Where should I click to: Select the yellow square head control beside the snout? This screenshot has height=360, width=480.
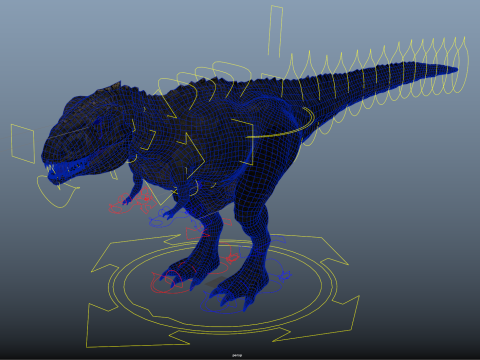pos(23,144)
